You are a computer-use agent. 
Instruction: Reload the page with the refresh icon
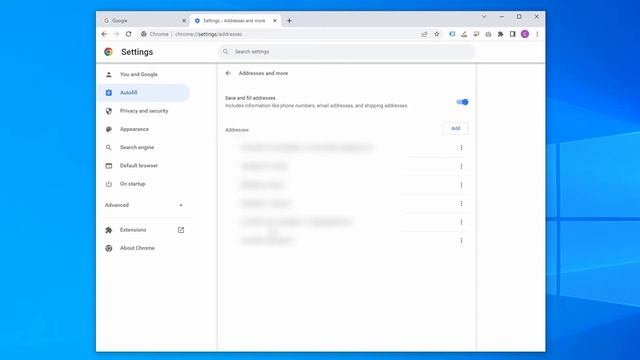click(x=129, y=34)
